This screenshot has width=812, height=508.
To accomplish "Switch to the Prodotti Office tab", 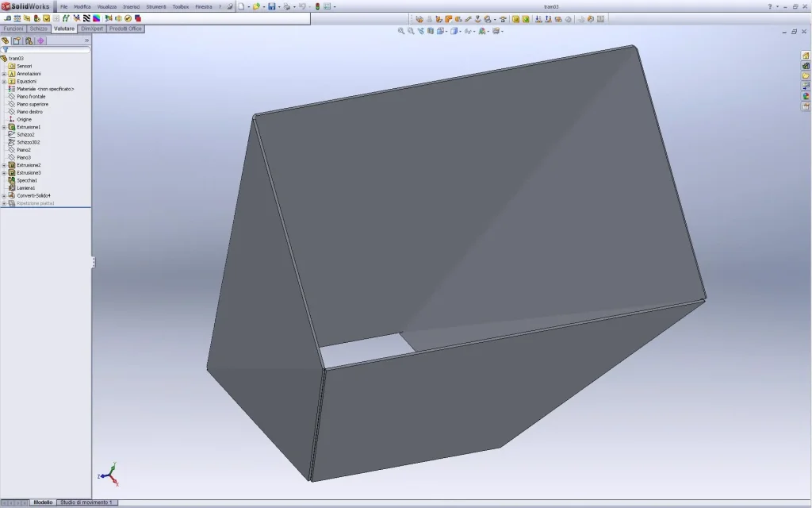I will [125, 29].
